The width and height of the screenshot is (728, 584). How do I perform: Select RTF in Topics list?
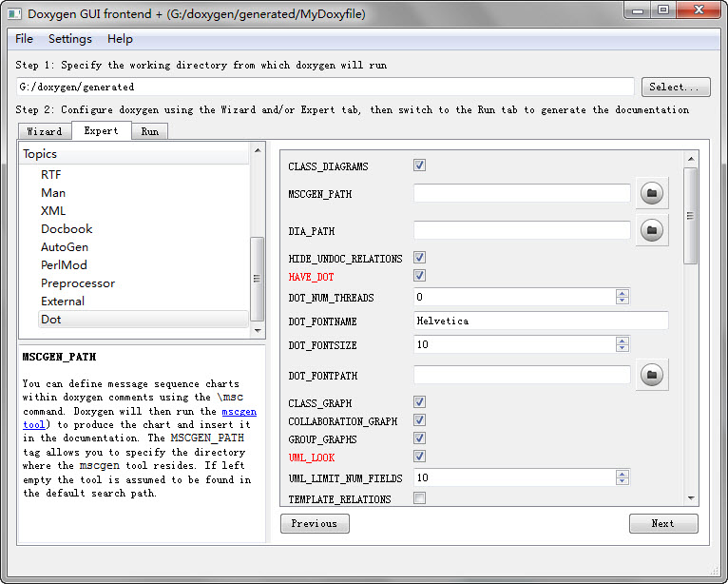point(51,175)
